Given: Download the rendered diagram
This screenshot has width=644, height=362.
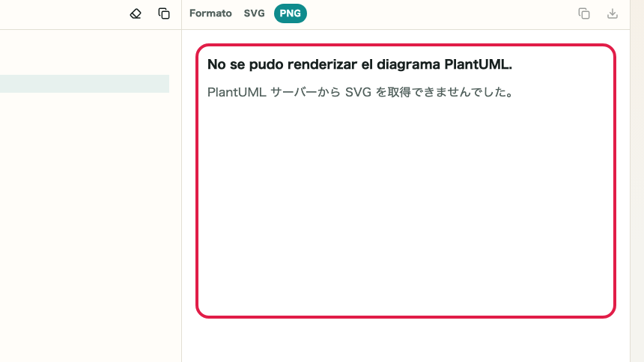Looking at the screenshot, I should click(x=613, y=13).
